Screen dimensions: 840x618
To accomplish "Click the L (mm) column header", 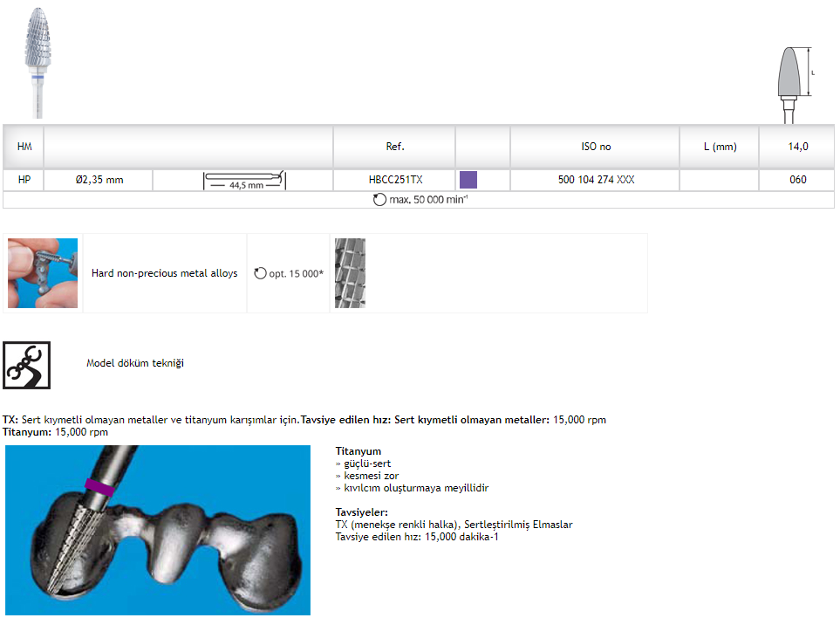I will coord(720,147).
